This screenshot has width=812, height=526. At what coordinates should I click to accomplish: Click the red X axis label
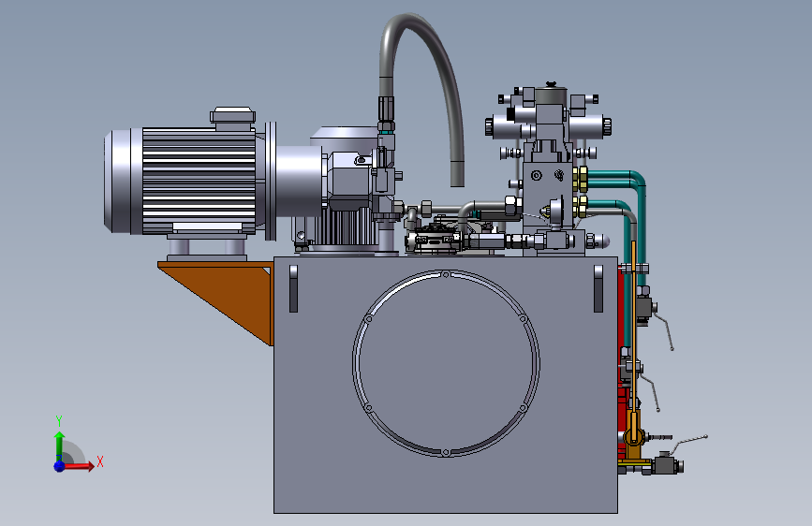[100, 461]
